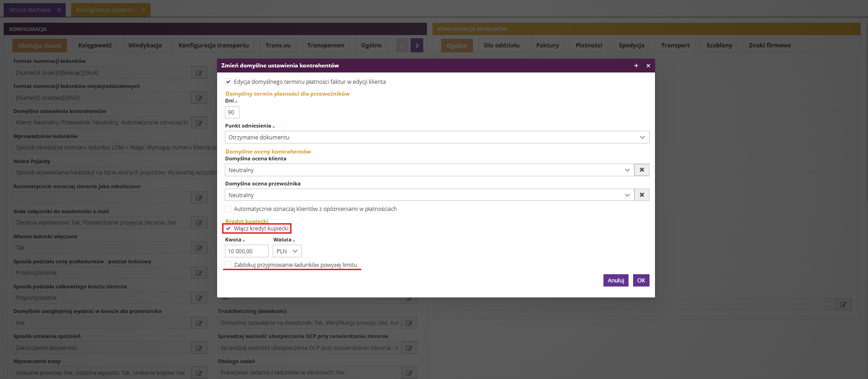Enable Zablokuj przyjmowanie ładunków powyżej limitu
The height and width of the screenshot is (379, 868).
click(x=228, y=265)
